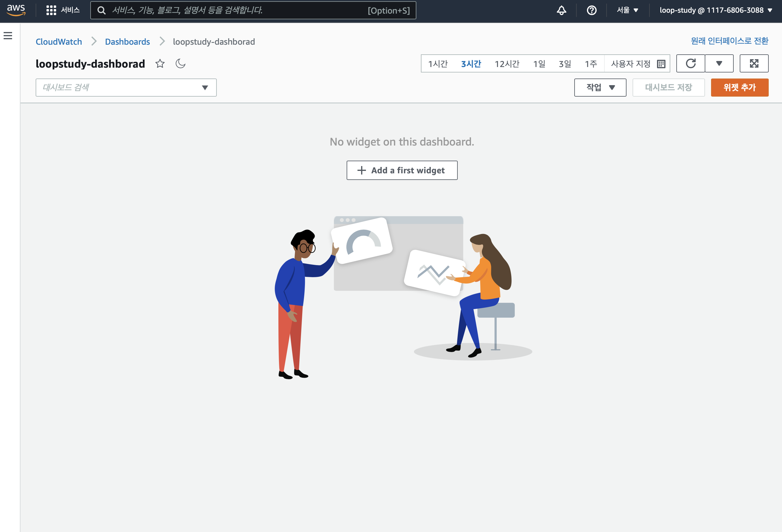Click the AWS logo home icon
The image size is (782, 532).
(16, 10)
